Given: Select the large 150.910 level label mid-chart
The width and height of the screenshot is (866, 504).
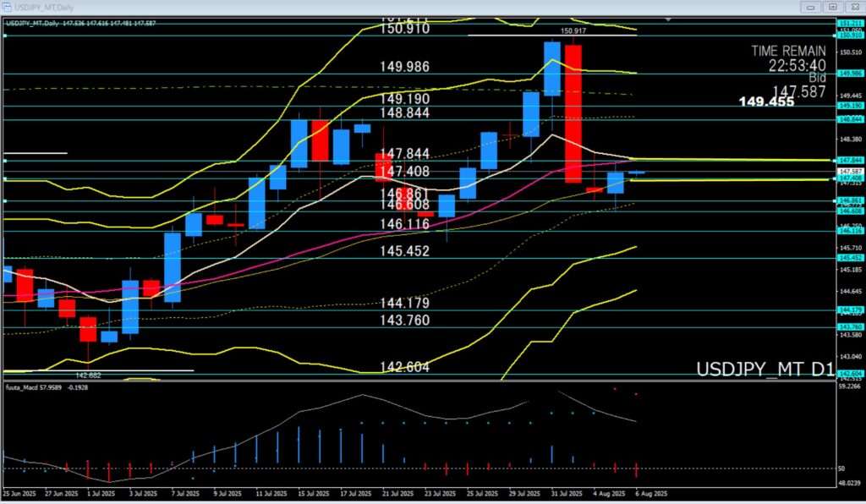Looking at the screenshot, I should point(404,30).
